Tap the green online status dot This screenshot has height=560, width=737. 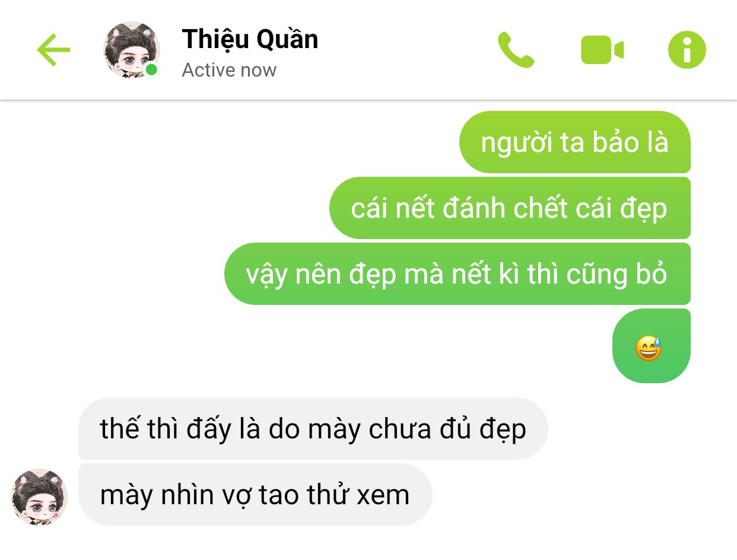(152, 70)
